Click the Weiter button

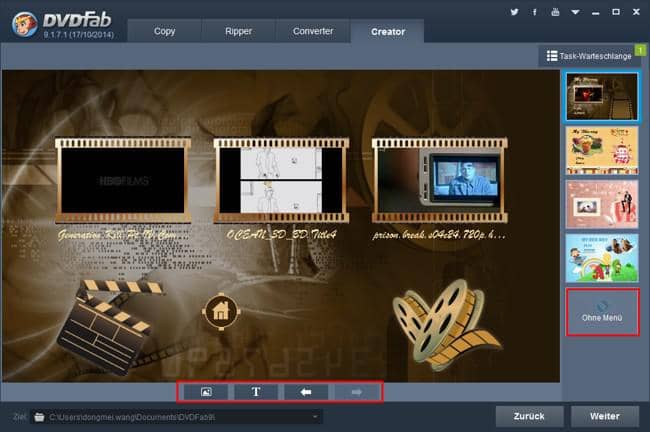pos(605,416)
